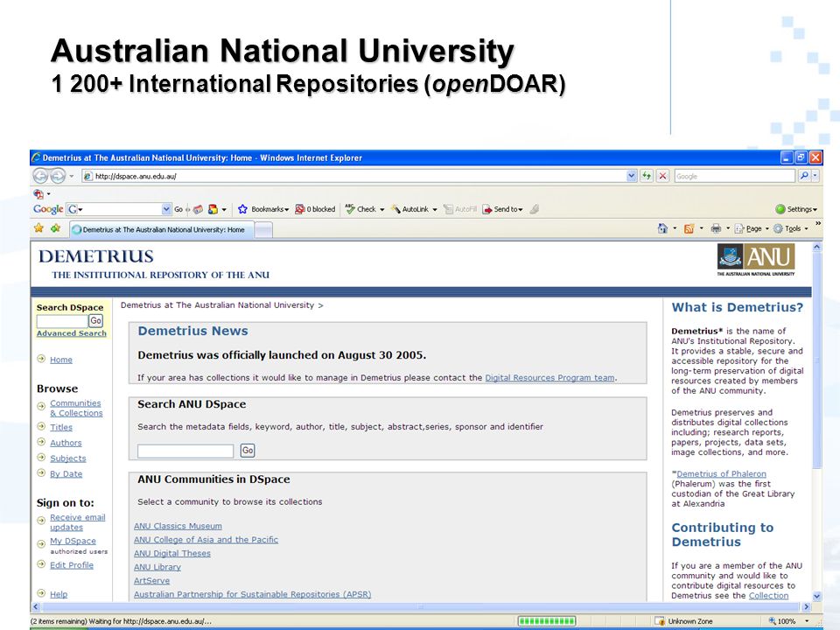Browse by Titles link

tap(61, 427)
